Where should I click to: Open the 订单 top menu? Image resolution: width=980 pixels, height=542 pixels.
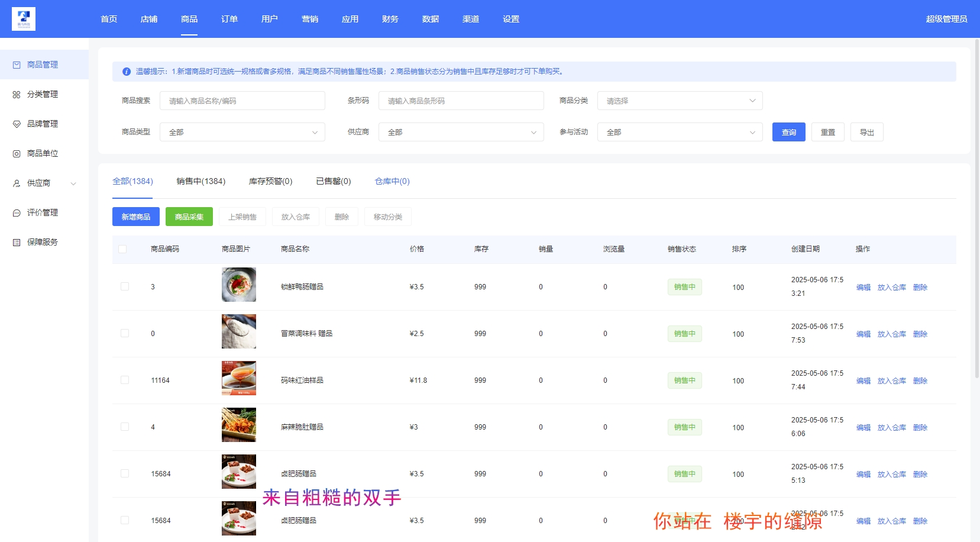point(229,19)
